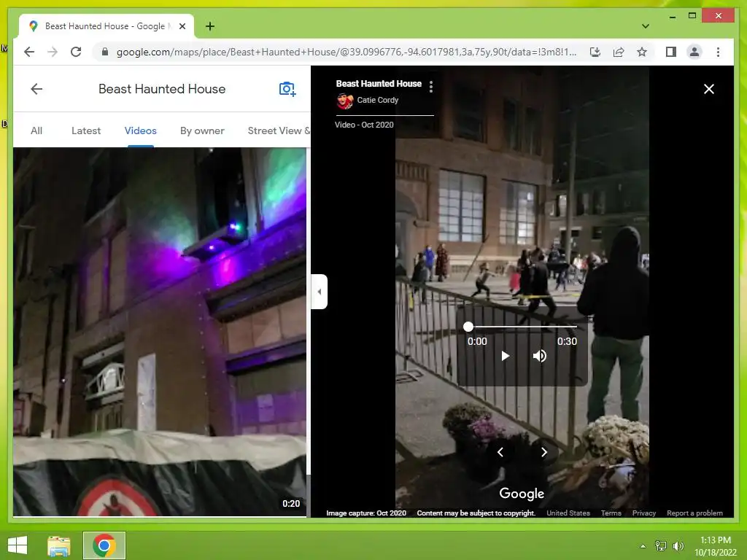747x560 pixels.
Task: Click Catie Cordy's avatar picture
Action: click(344, 101)
